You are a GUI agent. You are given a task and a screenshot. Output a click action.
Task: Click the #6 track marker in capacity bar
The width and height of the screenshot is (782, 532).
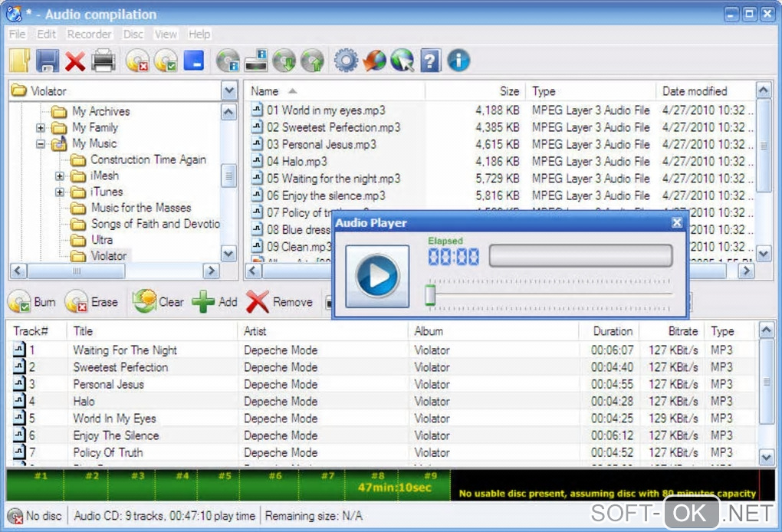tap(275, 476)
